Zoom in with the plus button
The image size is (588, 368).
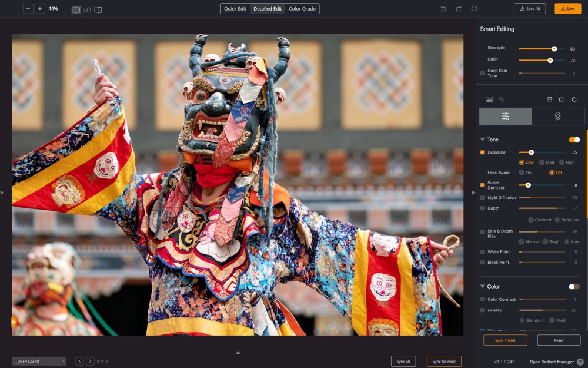point(40,9)
